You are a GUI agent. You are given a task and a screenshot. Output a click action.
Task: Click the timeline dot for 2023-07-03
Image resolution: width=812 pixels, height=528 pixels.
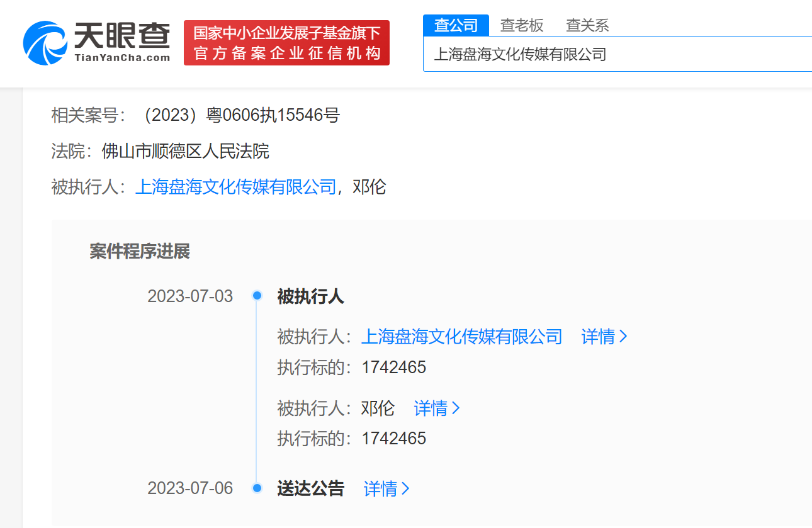coord(256,296)
